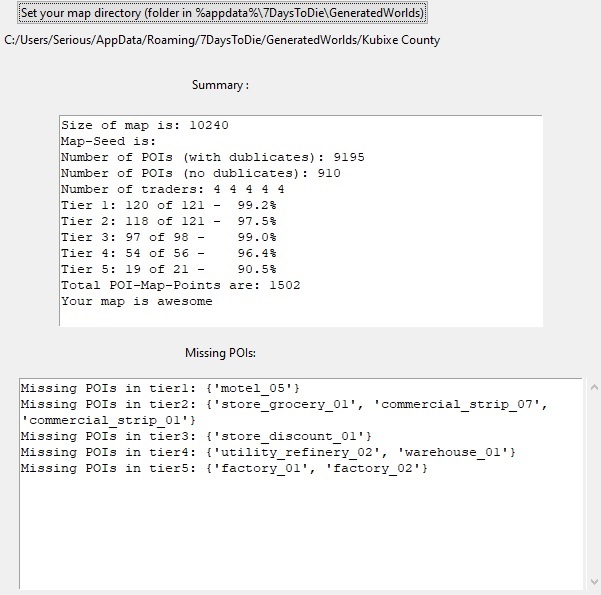Click the Summary heading label

(220, 85)
